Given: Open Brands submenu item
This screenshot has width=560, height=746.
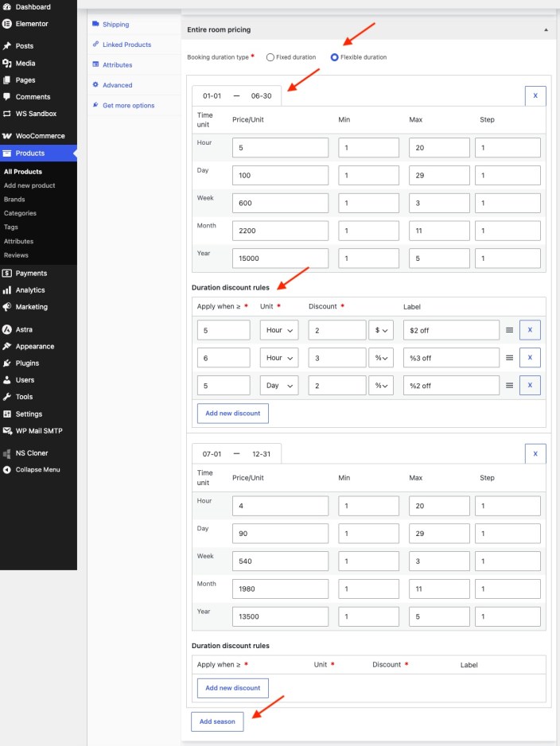Looking at the screenshot, I should (x=14, y=200).
